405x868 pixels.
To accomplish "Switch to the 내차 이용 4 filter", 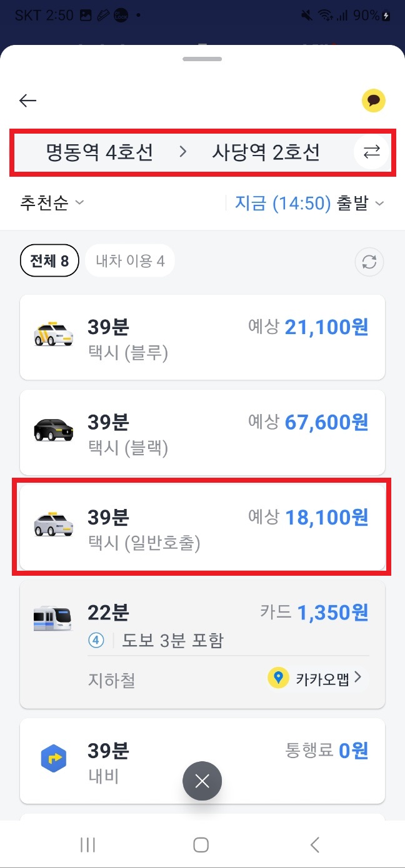I will click(129, 260).
